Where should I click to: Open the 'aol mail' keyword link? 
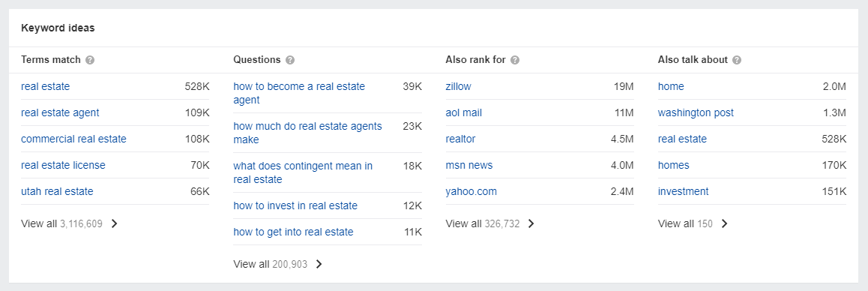[464, 113]
